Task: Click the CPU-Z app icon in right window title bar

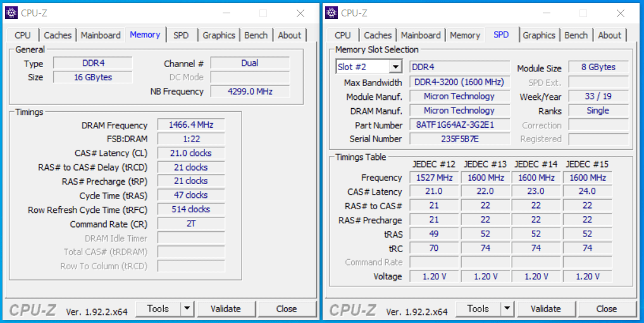Action: pyautogui.click(x=331, y=13)
